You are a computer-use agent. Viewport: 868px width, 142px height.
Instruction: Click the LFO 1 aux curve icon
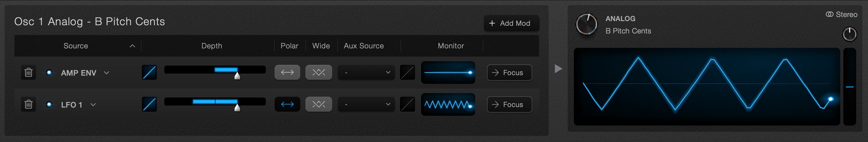pyautogui.click(x=407, y=104)
